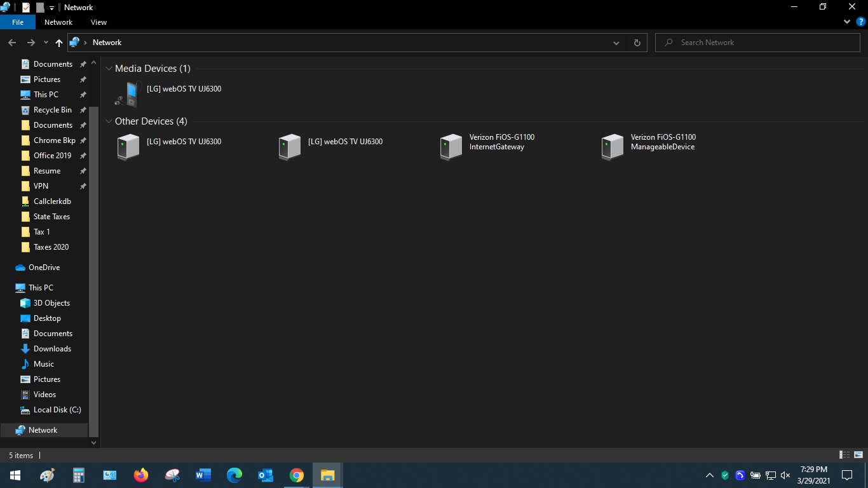Open Windows Start menu
This screenshot has width=868, height=488.
(15, 475)
